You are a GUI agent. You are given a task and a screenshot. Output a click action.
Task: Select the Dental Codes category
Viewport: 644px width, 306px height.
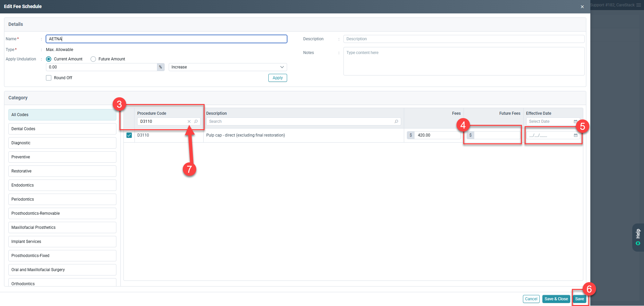(x=62, y=129)
